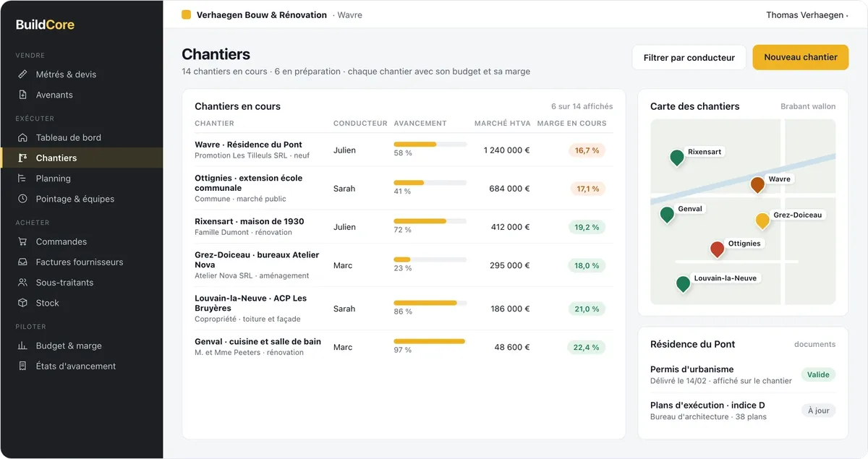
Task: Click the Valide status badge
Action: coord(818,374)
